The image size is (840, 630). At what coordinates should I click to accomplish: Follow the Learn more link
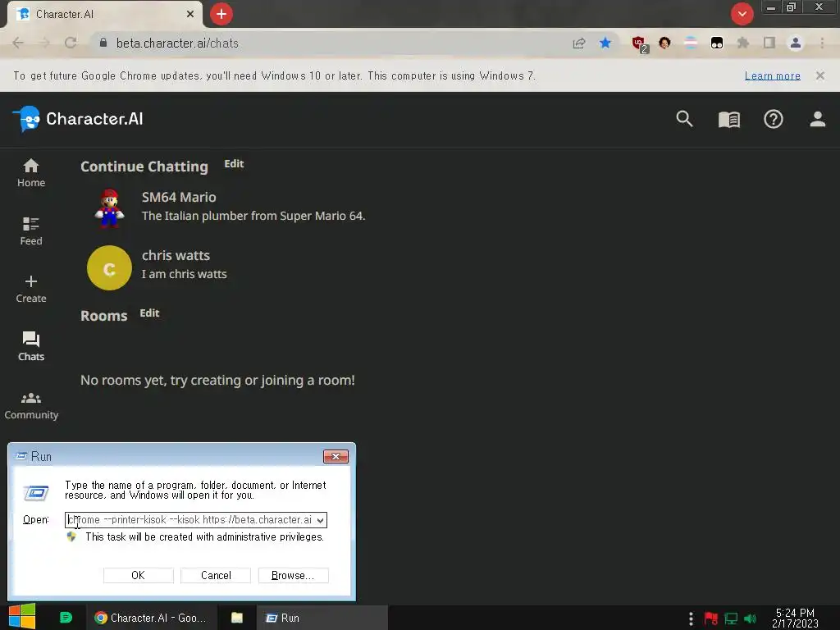click(773, 75)
